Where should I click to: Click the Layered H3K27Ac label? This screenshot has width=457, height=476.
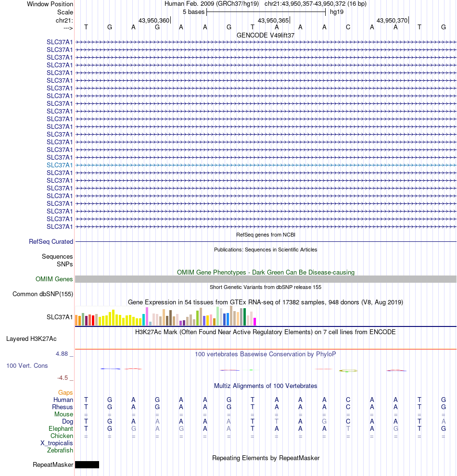31,339
